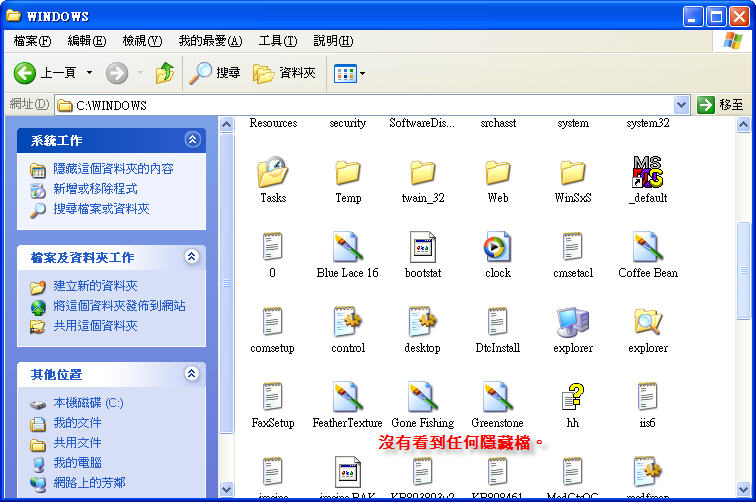Click 新增或移除程式 link
Viewport: 756px width, 502px height.
tap(95, 189)
